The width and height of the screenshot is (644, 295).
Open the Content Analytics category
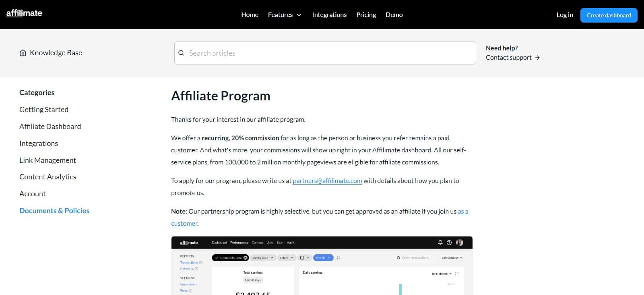point(47,177)
